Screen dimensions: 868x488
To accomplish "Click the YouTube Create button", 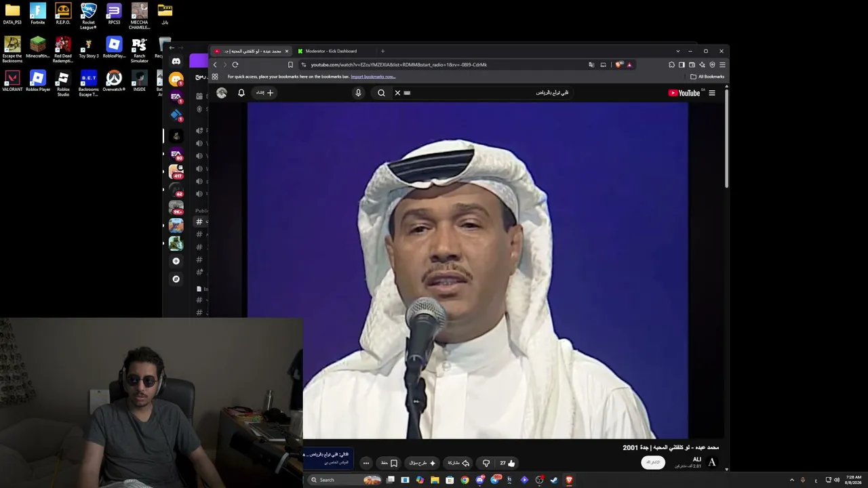I will pos(264,93).
